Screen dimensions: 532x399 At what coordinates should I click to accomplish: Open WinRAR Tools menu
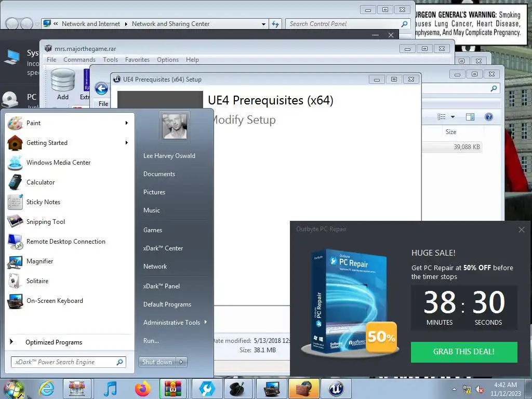click(110, 60)
